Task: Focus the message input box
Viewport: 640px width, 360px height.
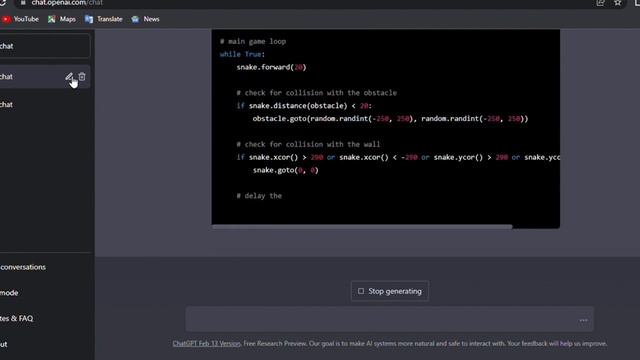Action: click(390, 320)
